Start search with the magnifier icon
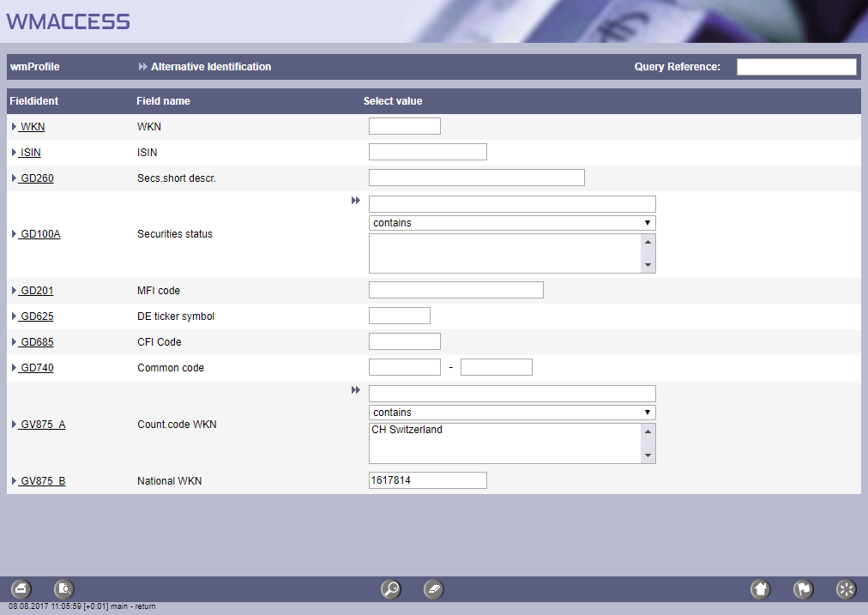Viewport: 868px width, 615px height. pos(391,589)
